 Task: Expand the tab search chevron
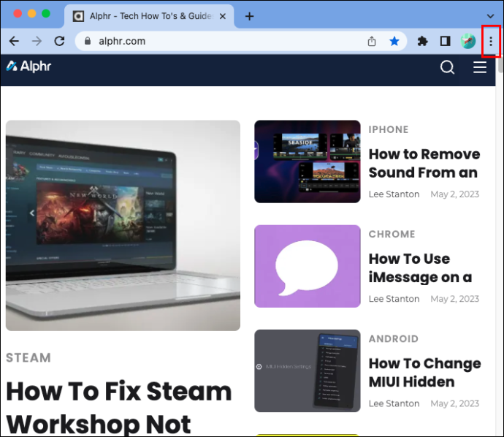click(x=490, y=16)
